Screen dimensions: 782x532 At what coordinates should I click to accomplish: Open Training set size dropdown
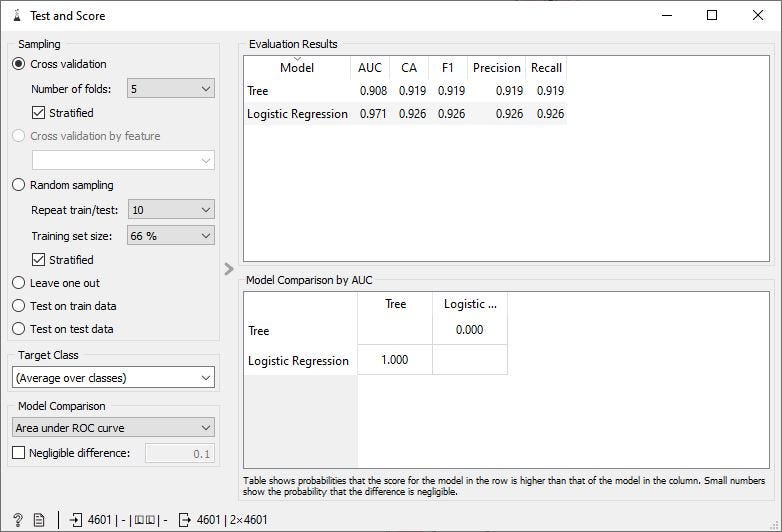[171, 236]
